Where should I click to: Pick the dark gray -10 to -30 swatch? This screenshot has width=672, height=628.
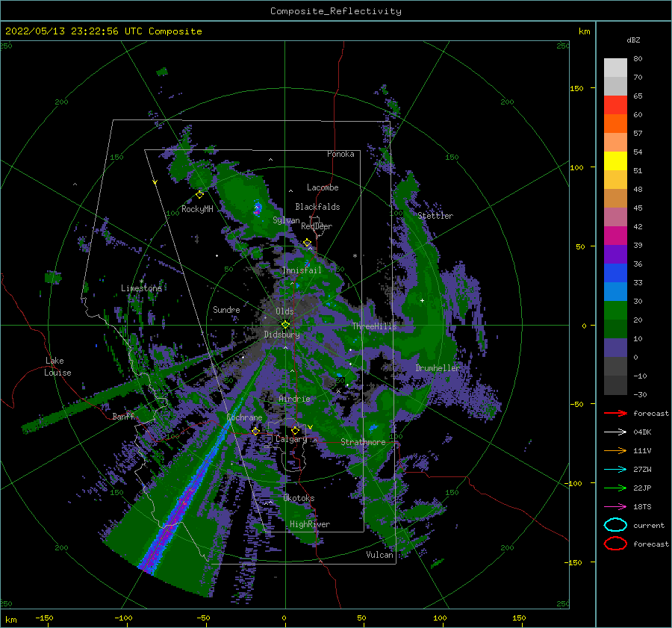click(x=615, y=385)
